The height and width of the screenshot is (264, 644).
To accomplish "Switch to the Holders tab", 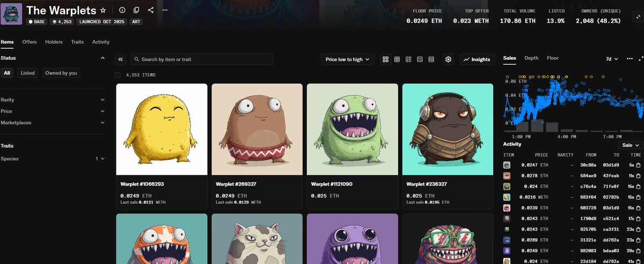I will tap(54, 41).
